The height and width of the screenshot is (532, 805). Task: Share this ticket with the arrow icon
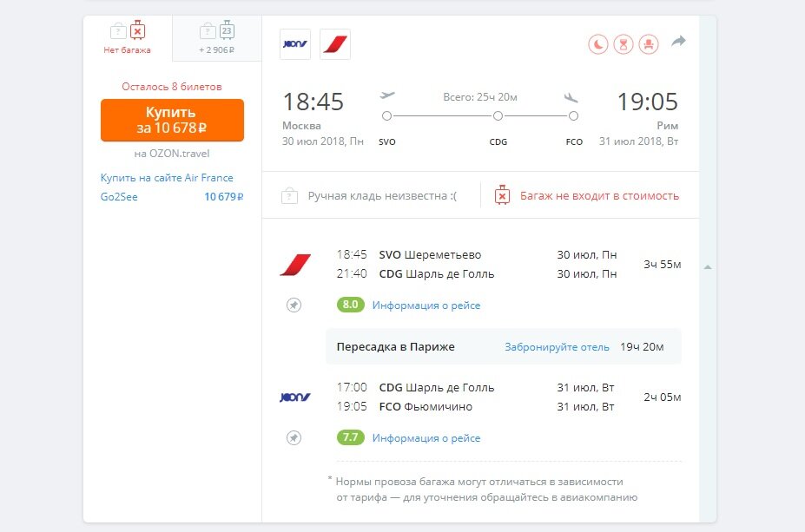[x=679, y=41]
